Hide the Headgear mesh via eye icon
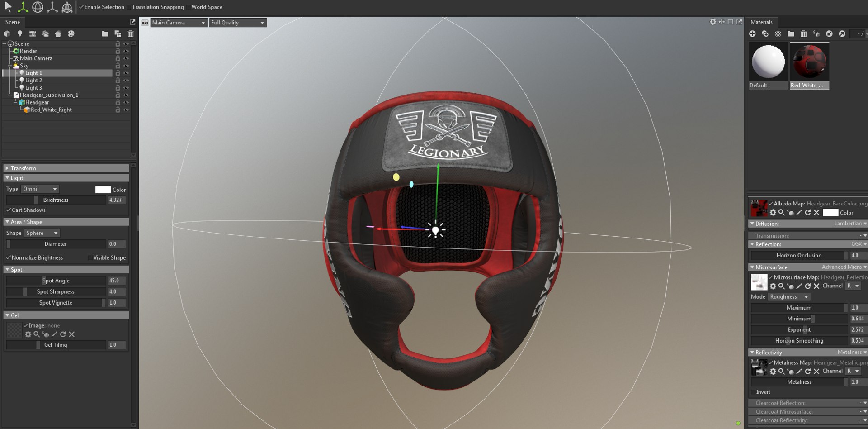The image size is (868, 429). [x=126, y=102]
